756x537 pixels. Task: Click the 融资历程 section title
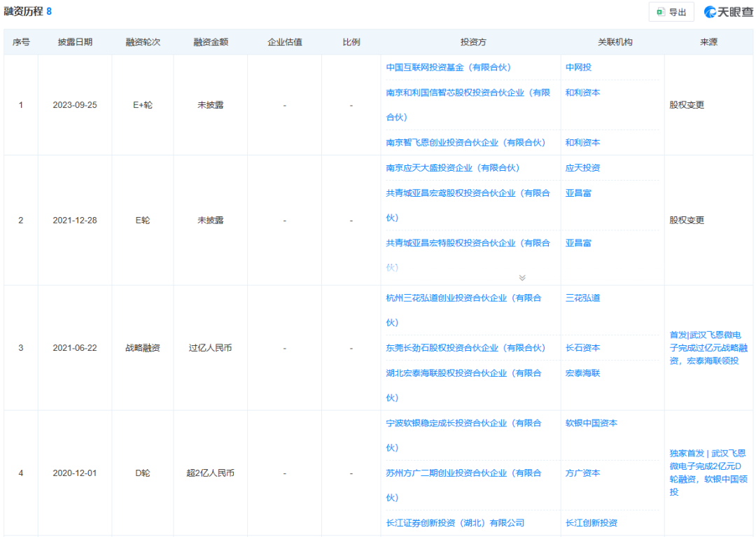24,11
